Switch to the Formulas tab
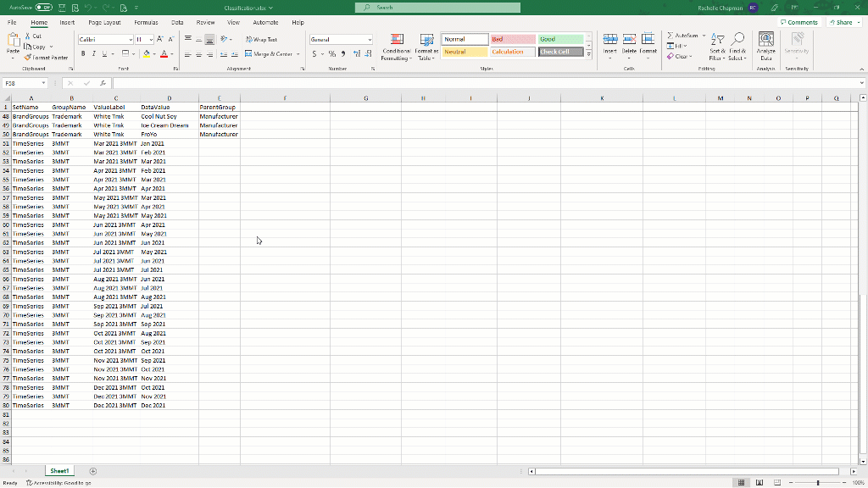Screen dimensions: 868x488 pos(146,23)
